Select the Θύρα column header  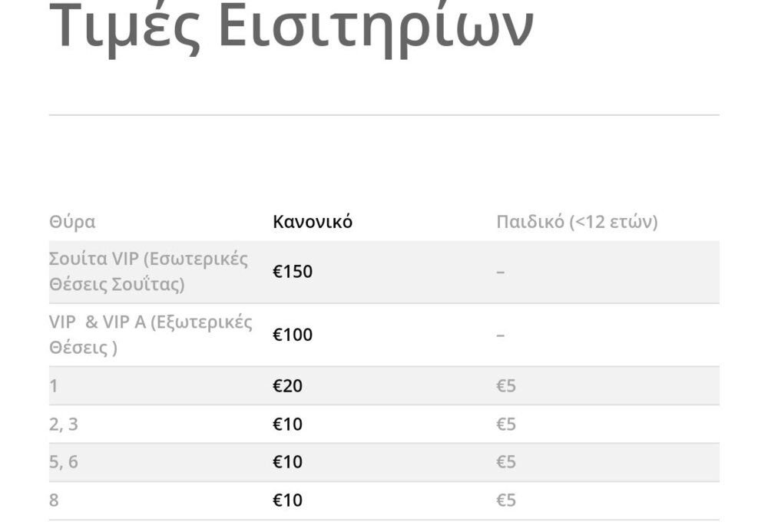click(72, 222)
